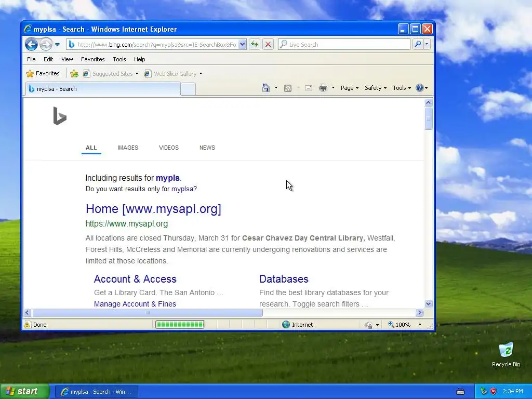532x399 pixels.
Task: Run search with the magnifier button
Action: (418, 45)
